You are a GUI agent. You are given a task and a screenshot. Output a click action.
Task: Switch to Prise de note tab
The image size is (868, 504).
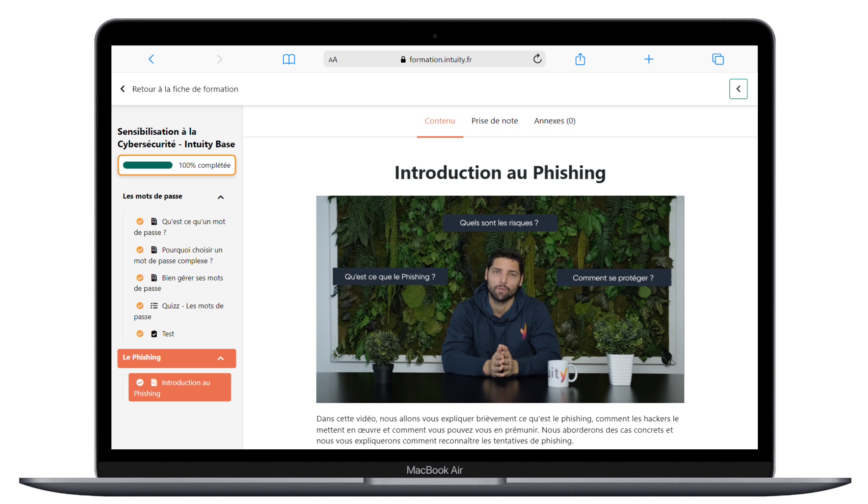(x=494, y=121)
